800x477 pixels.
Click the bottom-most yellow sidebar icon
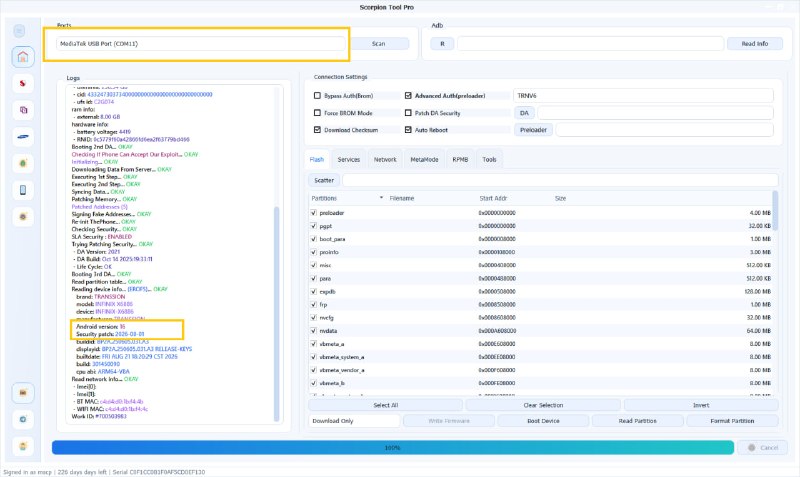coord(23,446)
